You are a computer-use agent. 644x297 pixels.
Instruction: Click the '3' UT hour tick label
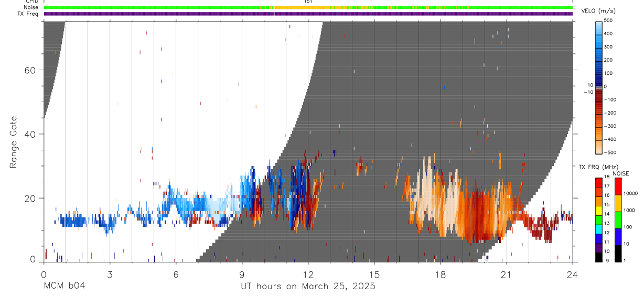pos(110,274)
